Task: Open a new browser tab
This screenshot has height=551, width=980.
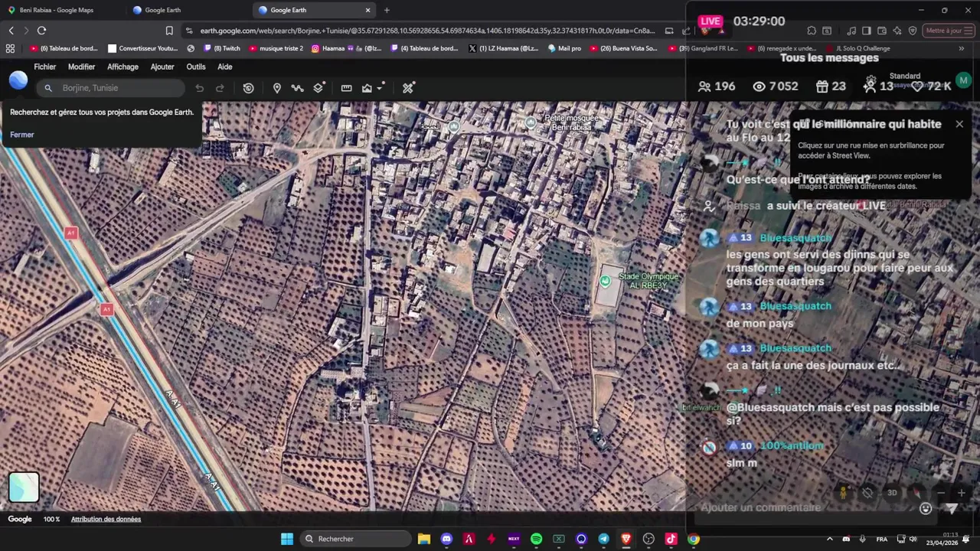Action: tap(387, 10)
